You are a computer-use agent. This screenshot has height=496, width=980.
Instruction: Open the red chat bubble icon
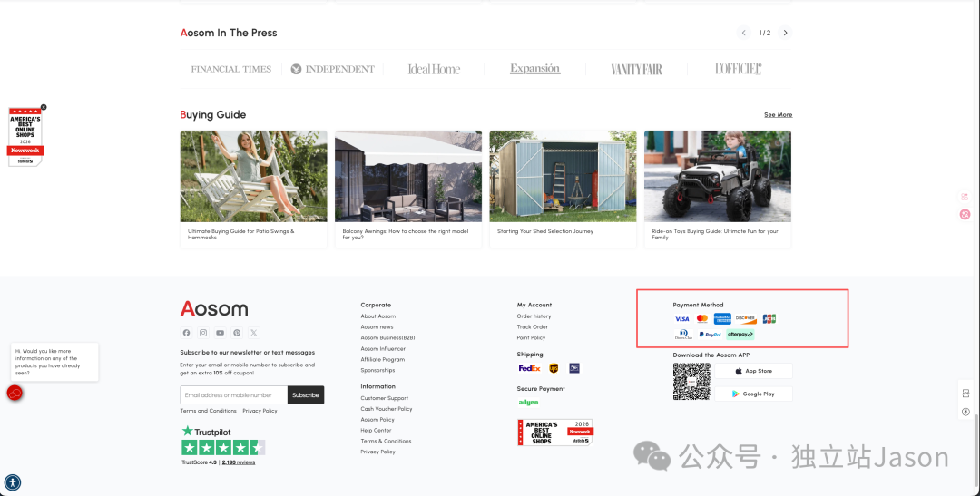(x=15, y=393)
